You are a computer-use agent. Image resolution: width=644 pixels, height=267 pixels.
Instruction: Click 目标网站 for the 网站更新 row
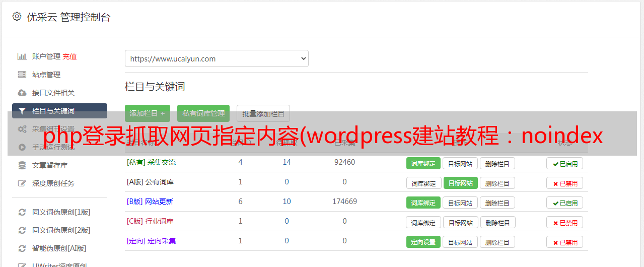pos(460,203)
